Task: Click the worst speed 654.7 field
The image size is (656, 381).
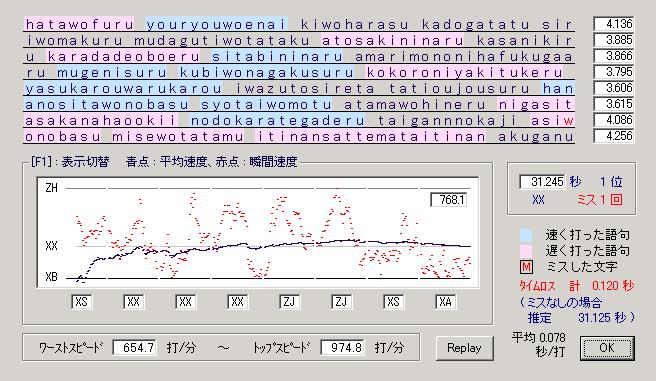Action: (x=135, y=348)
